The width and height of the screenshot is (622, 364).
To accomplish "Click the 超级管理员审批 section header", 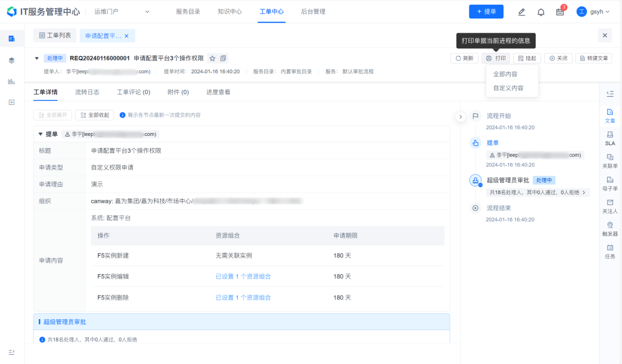I will [241, 322].
